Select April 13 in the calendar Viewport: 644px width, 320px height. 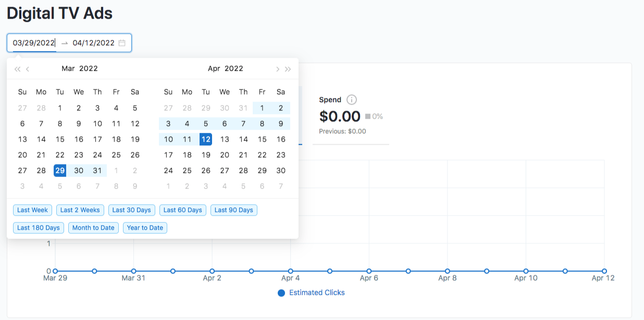pos(225,139)
